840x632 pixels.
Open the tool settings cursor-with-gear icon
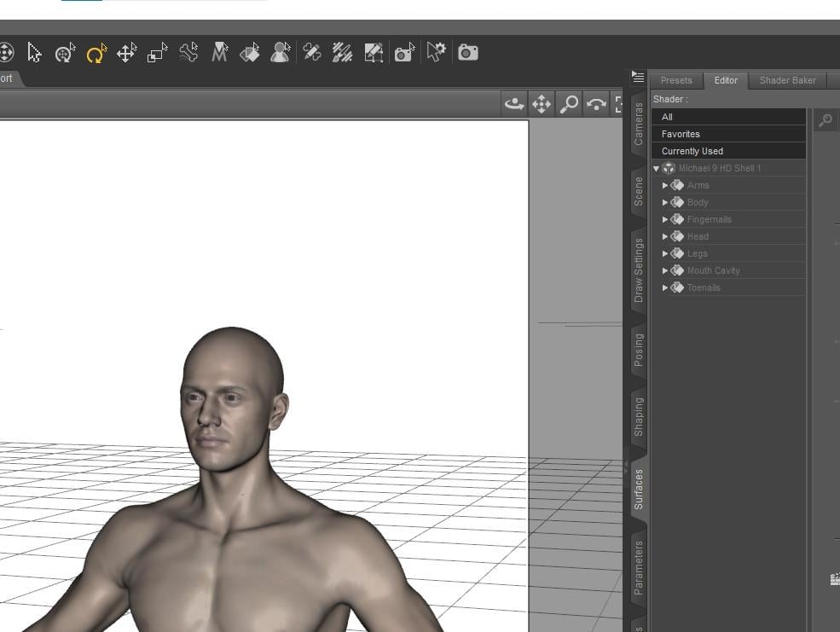436,52
